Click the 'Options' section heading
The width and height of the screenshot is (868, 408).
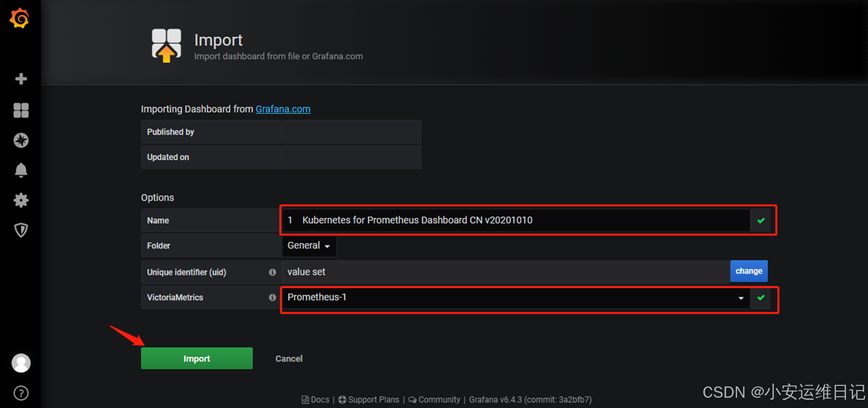pos(158,198)
